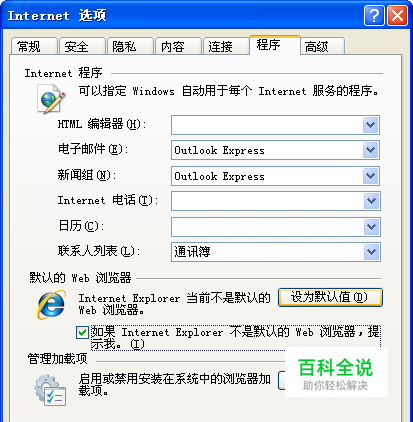Close the Internet 选项 dialog
413x422 pixels.
(397, 15)
